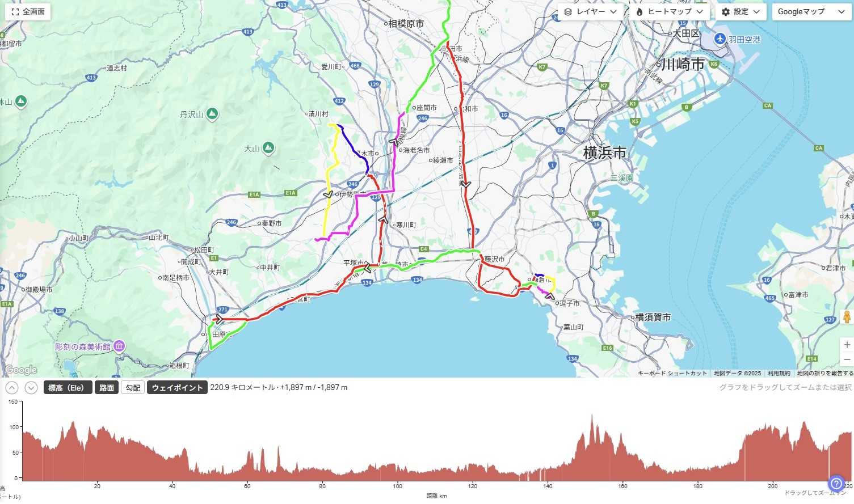Click the 全画面 fullscreen button
The height and width of the screenshot is (504, 854).
tap(28, 11)
